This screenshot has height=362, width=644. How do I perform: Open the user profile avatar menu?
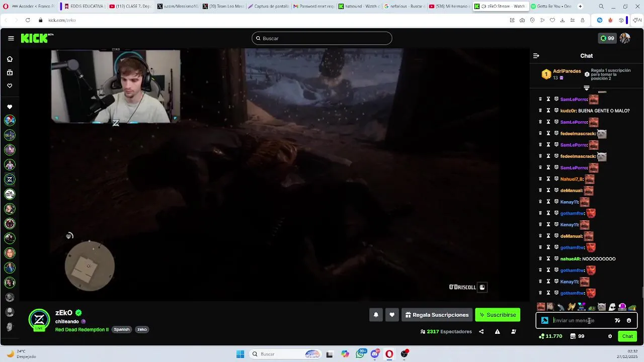tap(625, 38)
